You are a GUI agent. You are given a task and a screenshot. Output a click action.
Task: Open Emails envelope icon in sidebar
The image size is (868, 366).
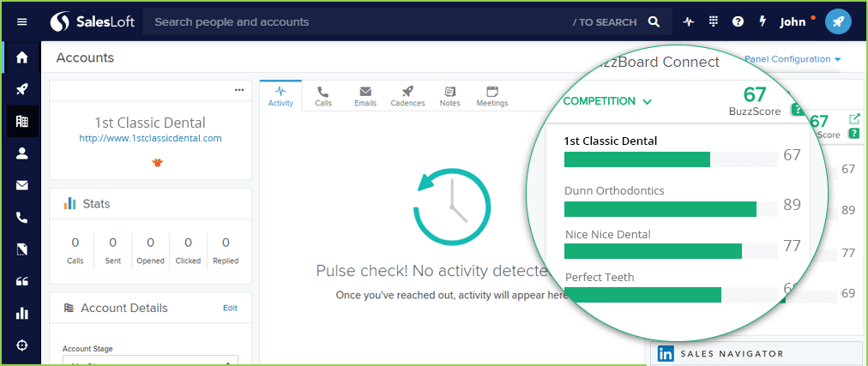point(22,186)
